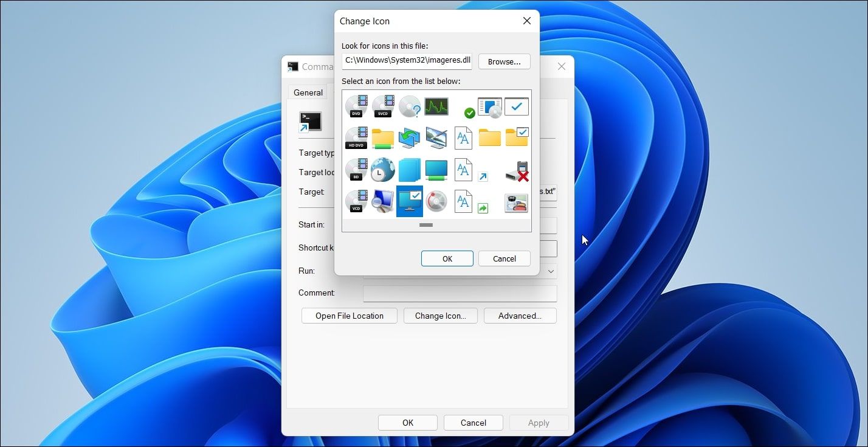Choose the monitor with magnifying glass icon

click(x=384, y=201)
